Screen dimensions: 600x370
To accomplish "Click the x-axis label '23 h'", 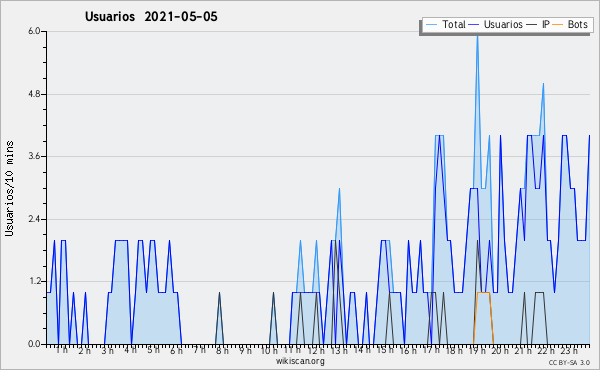I will [x=569, y=350].
